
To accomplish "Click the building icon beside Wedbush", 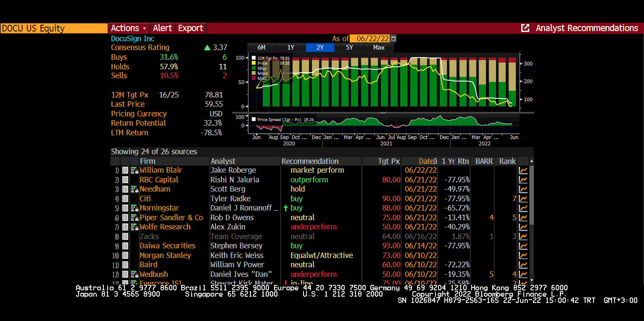I will pos(135,274).
